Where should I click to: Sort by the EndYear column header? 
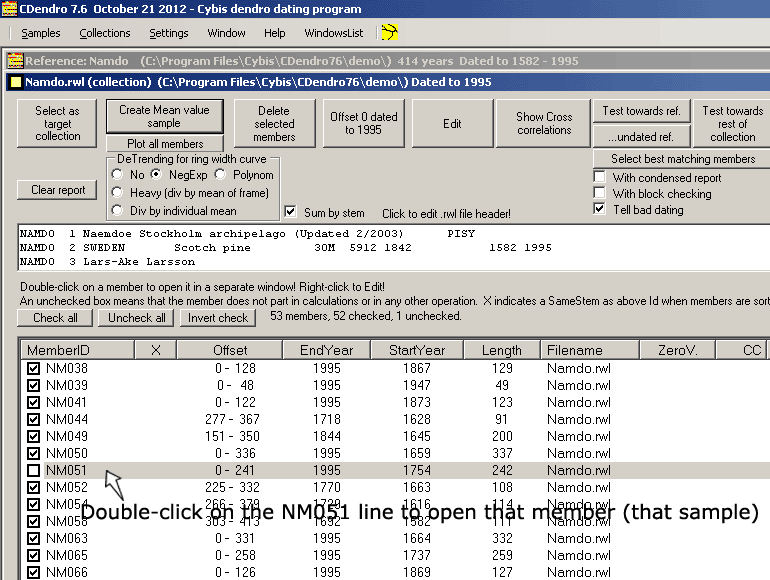tap(327, 350)
